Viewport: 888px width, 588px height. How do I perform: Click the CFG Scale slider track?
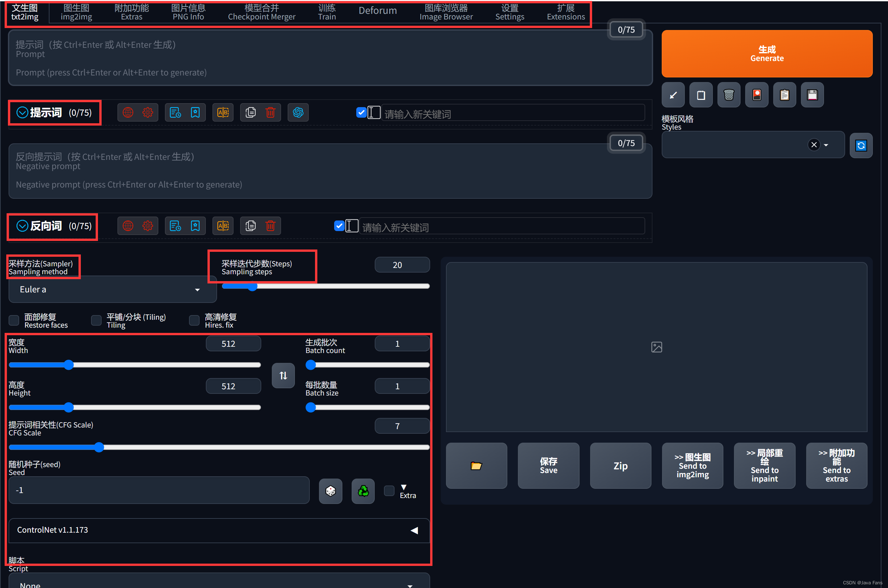point(219,447)
